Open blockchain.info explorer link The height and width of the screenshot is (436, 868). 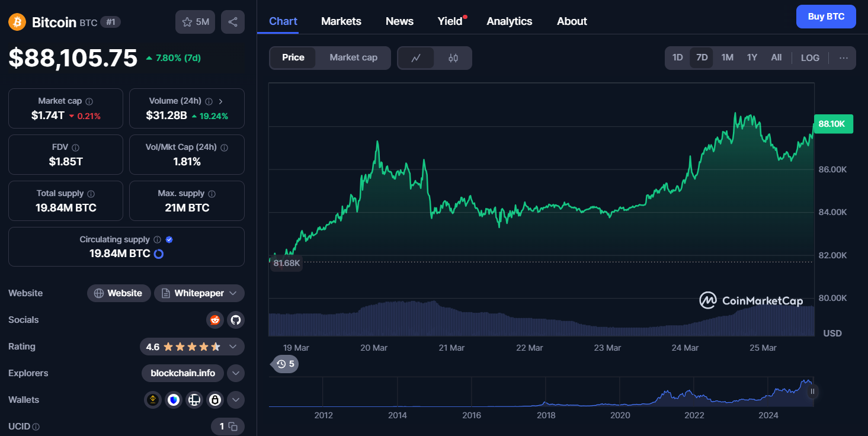tap(183, 373)
